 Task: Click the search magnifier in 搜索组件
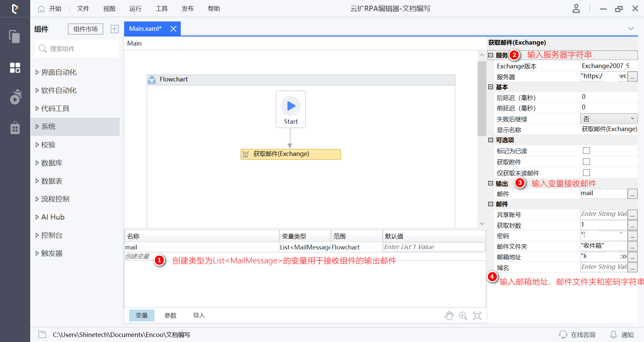click(43, 49)
